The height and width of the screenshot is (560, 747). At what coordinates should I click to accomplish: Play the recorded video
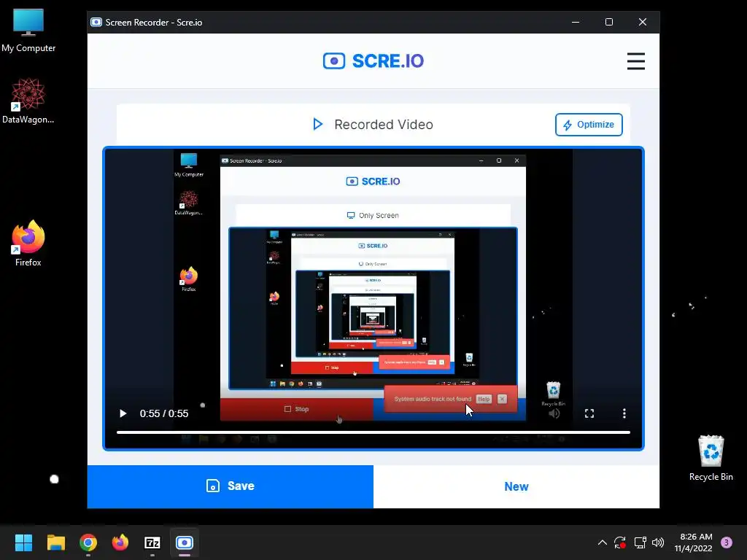pos(123,413)
